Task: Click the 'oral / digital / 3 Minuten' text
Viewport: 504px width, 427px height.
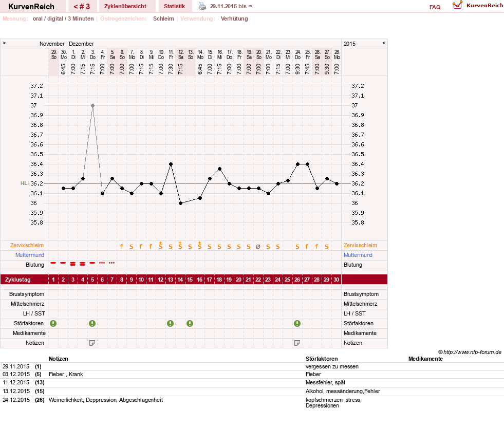Action: tap(63, 18)
